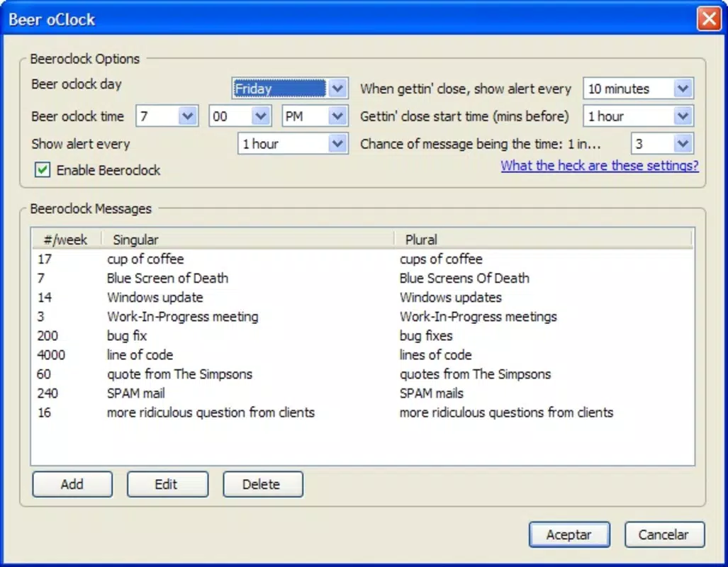Select the SPAM mail row
Image resolution: width=728 pixels, height=567 pixels.
(x=363, y=393)
